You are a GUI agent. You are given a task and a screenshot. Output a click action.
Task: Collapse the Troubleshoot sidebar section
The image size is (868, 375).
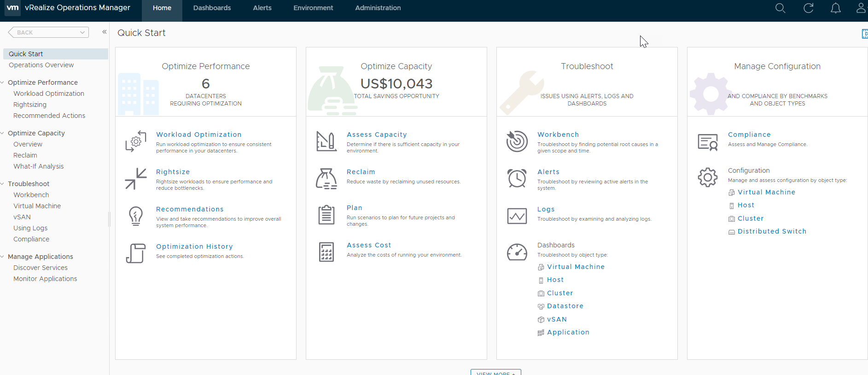tap(3, 184)
